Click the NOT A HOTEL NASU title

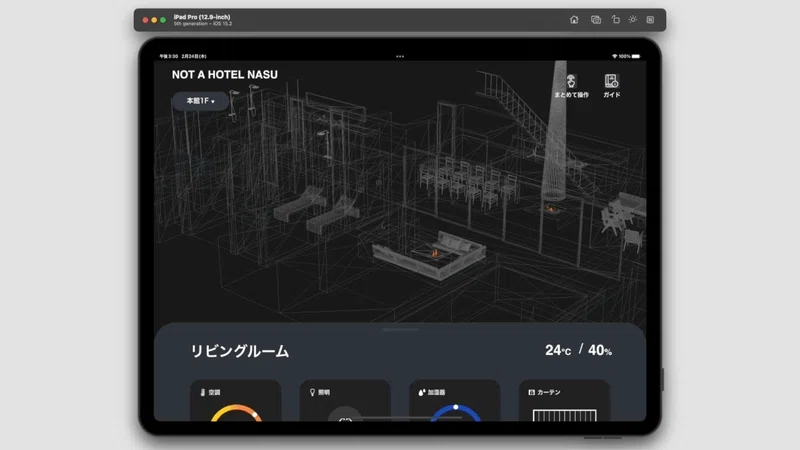224,74
